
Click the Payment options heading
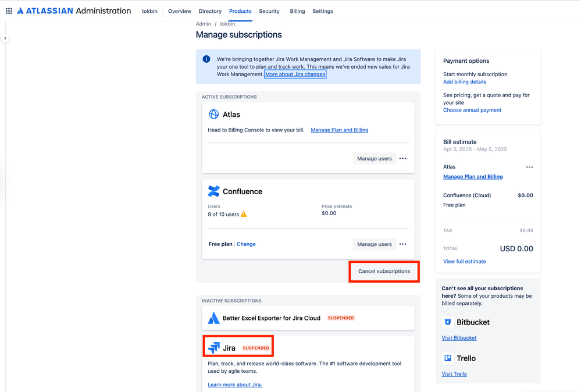[x=466, y=60]
